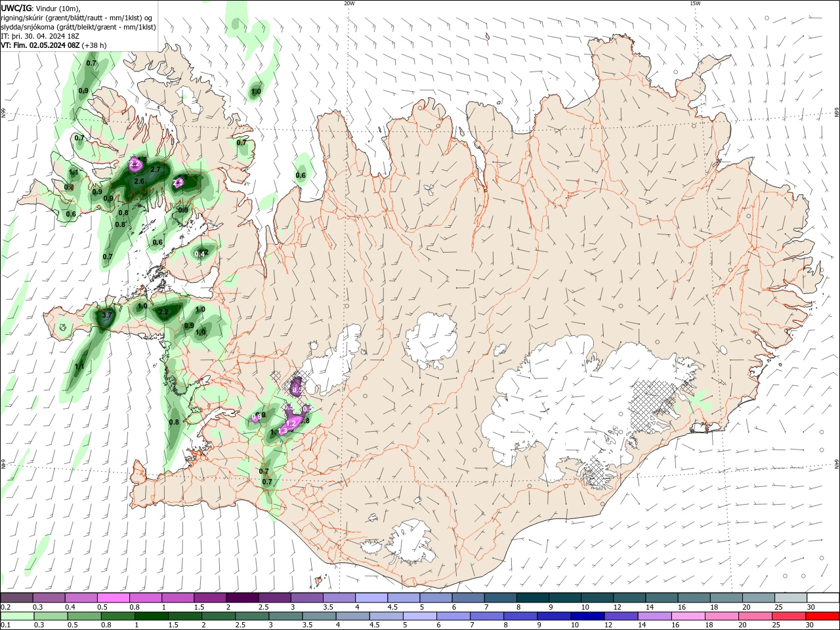This screenshot has width=840, height=630.
Task: Select the initial time 'IT: þri. 30. 04. 2024 18Z'
Action: pyautogui.click(x=40, y=36)
